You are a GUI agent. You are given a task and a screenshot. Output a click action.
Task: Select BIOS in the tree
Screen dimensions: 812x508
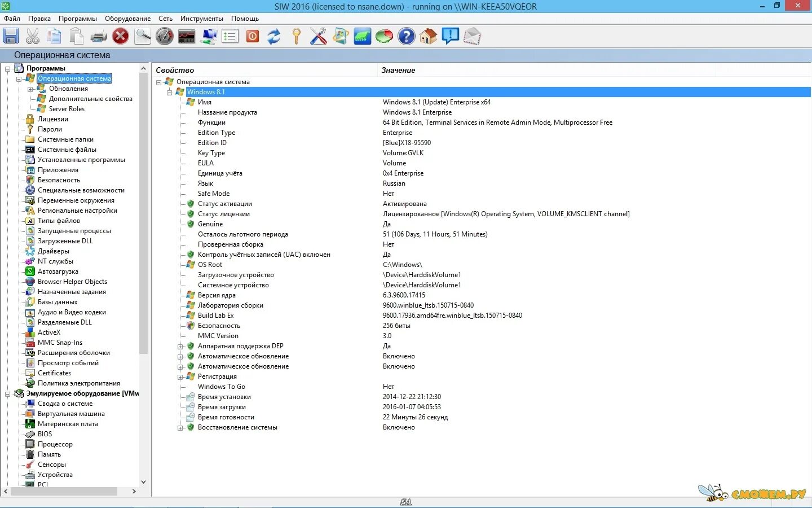click(x=45, y=434)
